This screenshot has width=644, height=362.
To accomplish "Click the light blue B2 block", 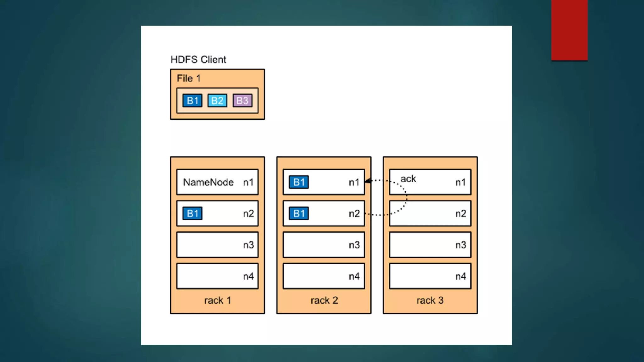I will point(217,101).
